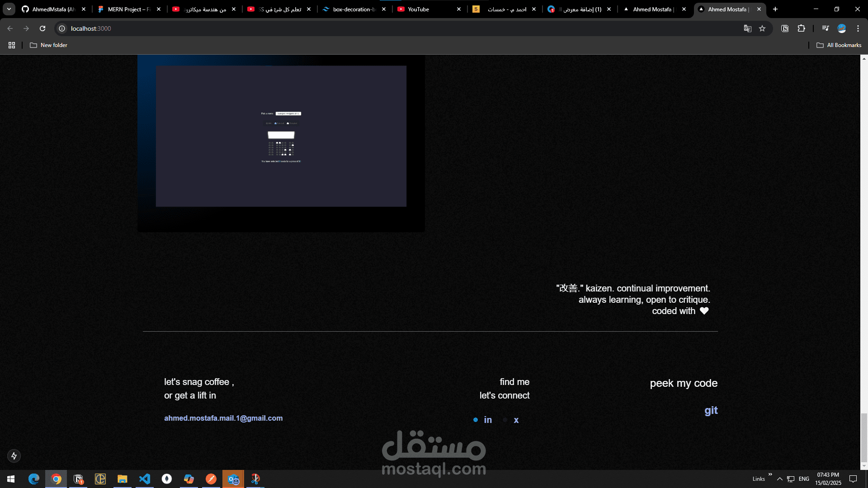Click the reload page icon
Screen dimensions: 868x488
(x=42, y=28)
